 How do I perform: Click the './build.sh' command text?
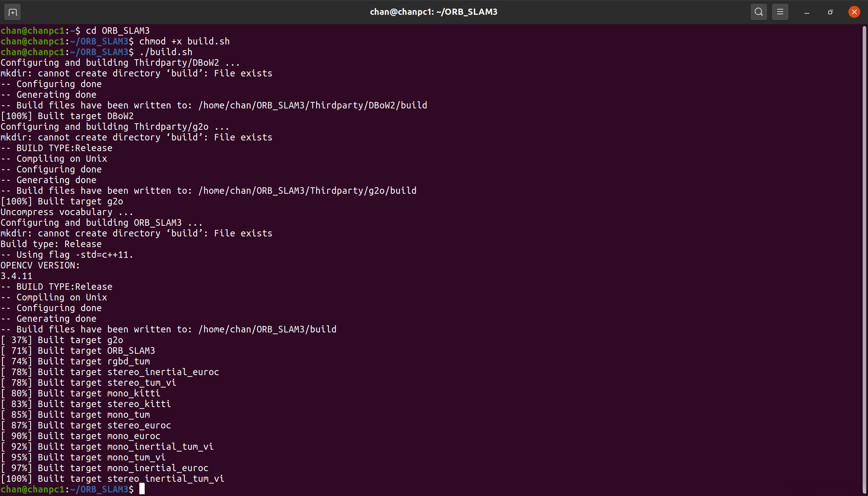point(166,52)
